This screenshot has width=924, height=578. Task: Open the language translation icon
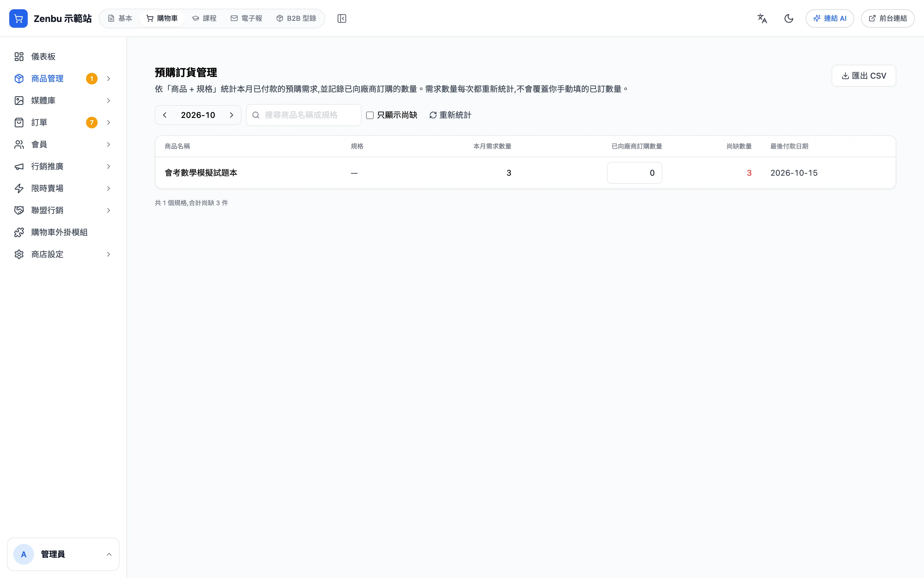coord(762,18)
